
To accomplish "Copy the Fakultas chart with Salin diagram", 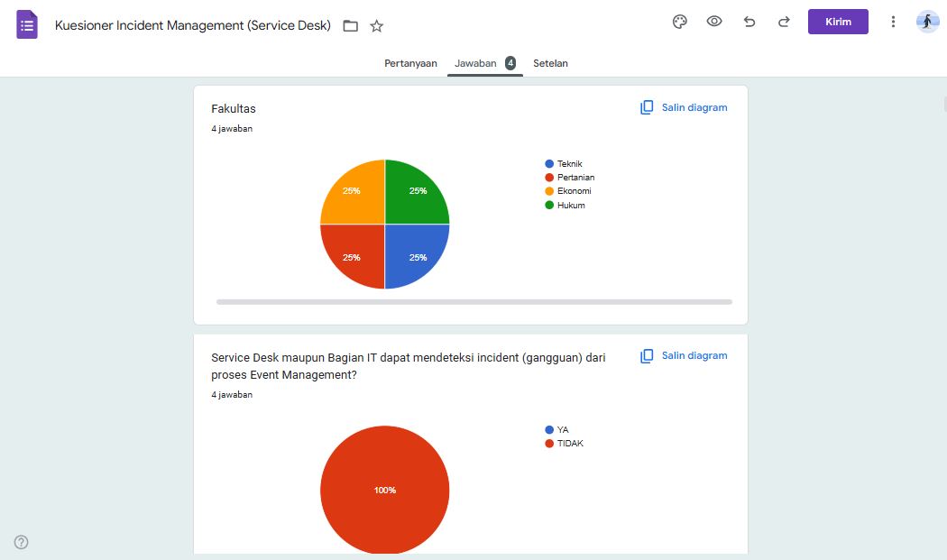I will tap(684, 107).
